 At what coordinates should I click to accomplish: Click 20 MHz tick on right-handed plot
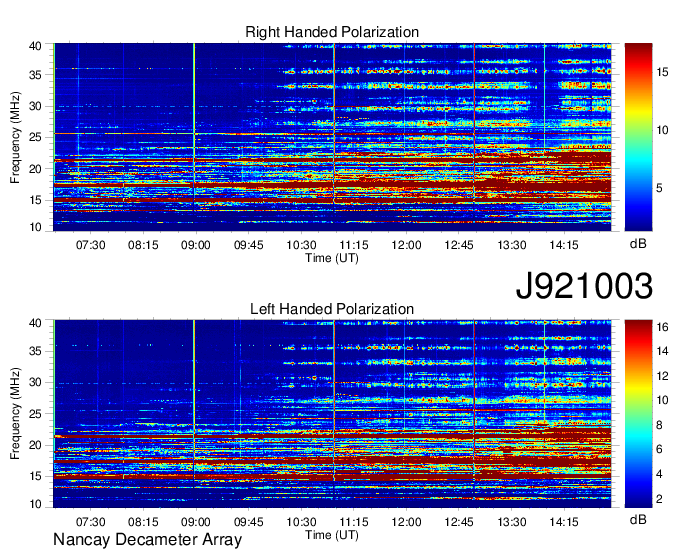(x=35, y=169)
